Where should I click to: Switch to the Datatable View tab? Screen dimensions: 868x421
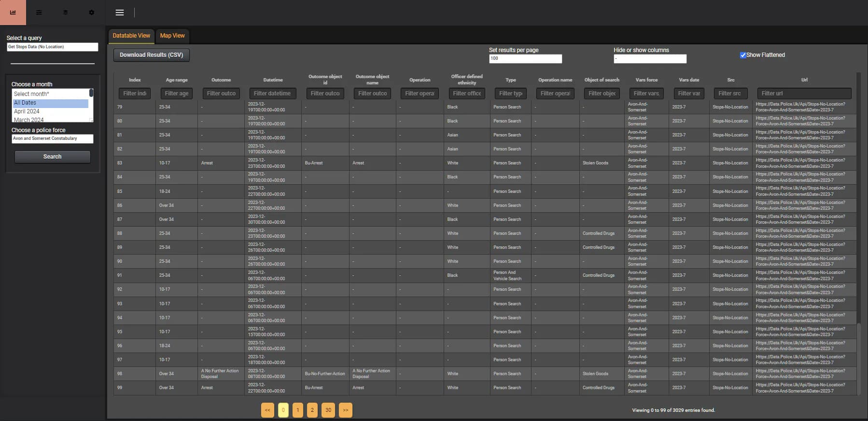(131, 36)
